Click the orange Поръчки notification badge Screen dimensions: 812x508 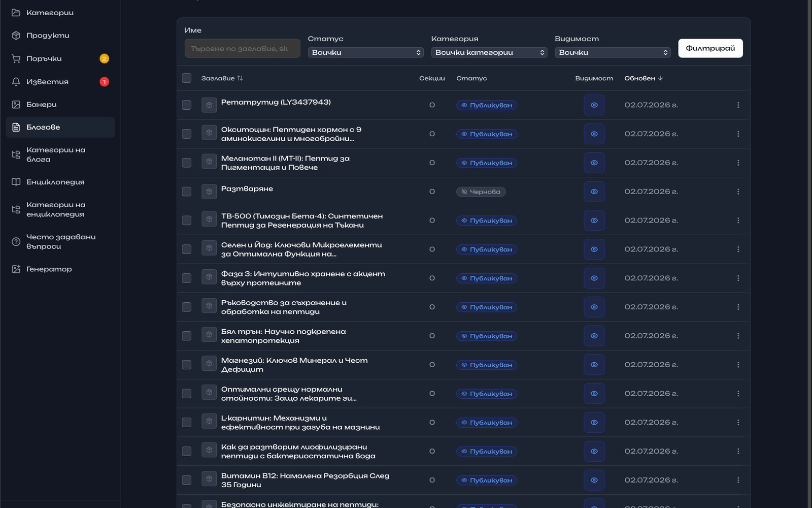pos(104,58)
